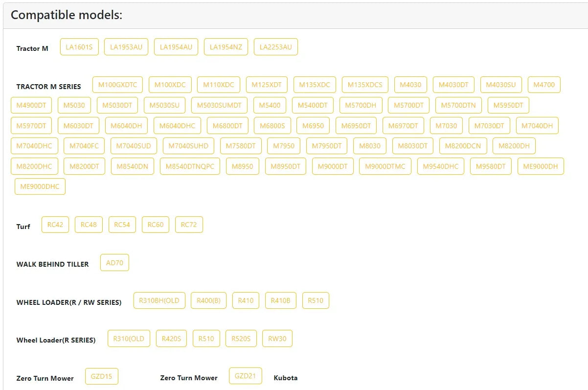Screen dimensions: 588x390
Task: Click the M7040SUHD model tag
Action: (188, 146)
